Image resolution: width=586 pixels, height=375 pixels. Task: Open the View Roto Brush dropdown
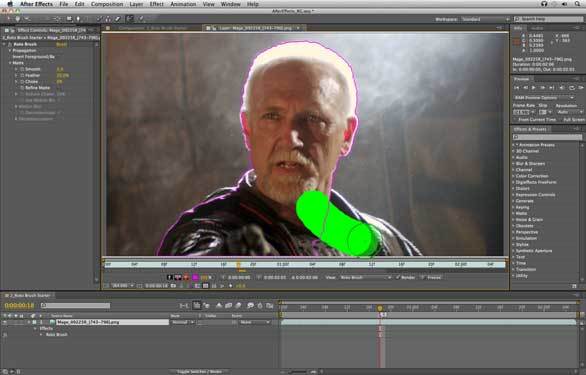click(366, 277)
